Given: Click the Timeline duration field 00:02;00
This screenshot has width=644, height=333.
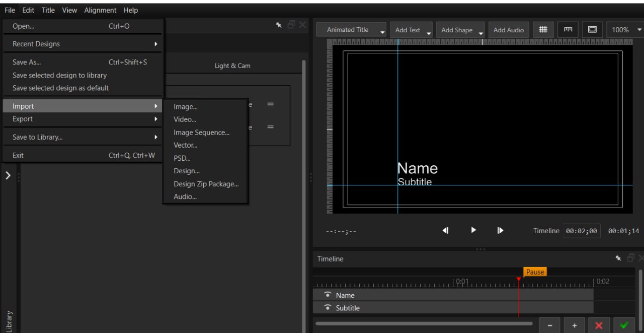Looking at the screenshot, I should 582,231.
